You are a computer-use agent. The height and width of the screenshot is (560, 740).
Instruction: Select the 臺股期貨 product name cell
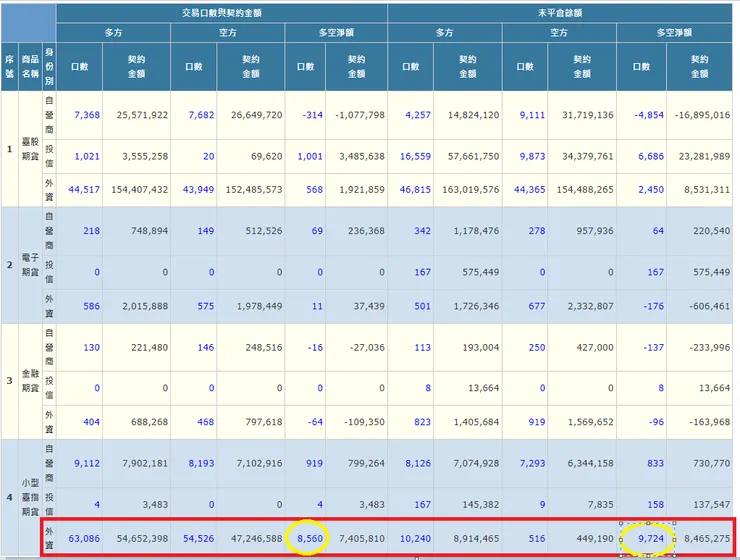click(x=29, y=150)
